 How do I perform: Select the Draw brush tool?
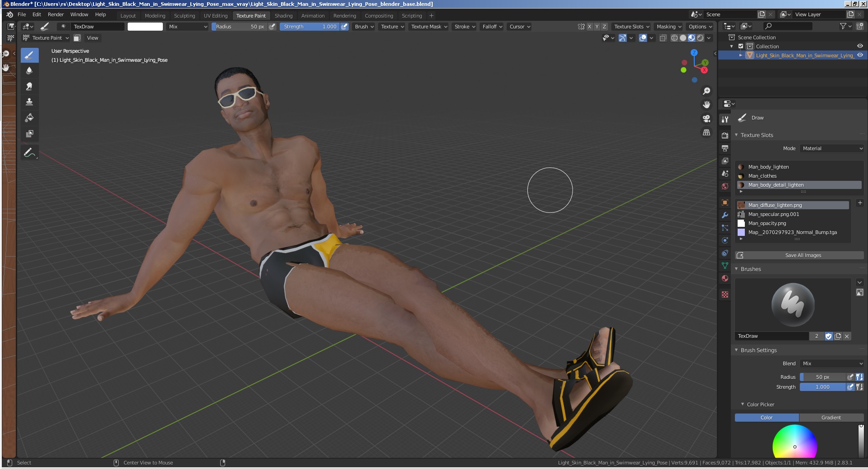point(29,55)
